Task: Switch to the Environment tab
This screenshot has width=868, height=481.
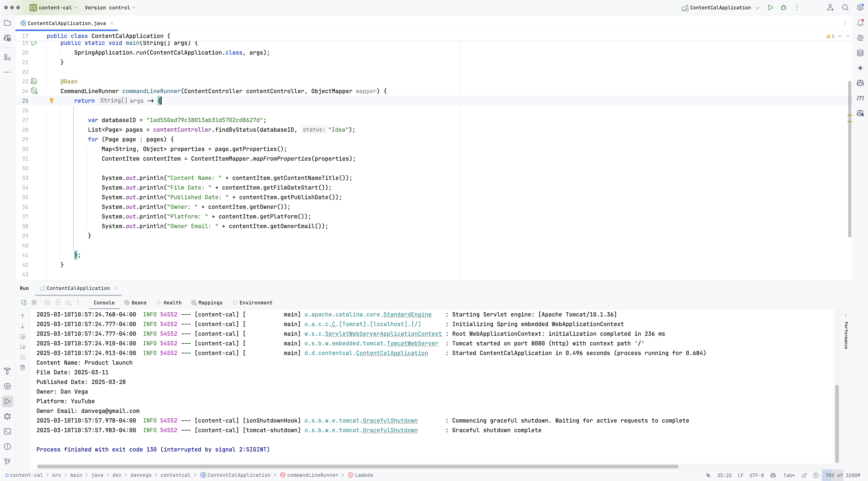Action: coord(252,302)
